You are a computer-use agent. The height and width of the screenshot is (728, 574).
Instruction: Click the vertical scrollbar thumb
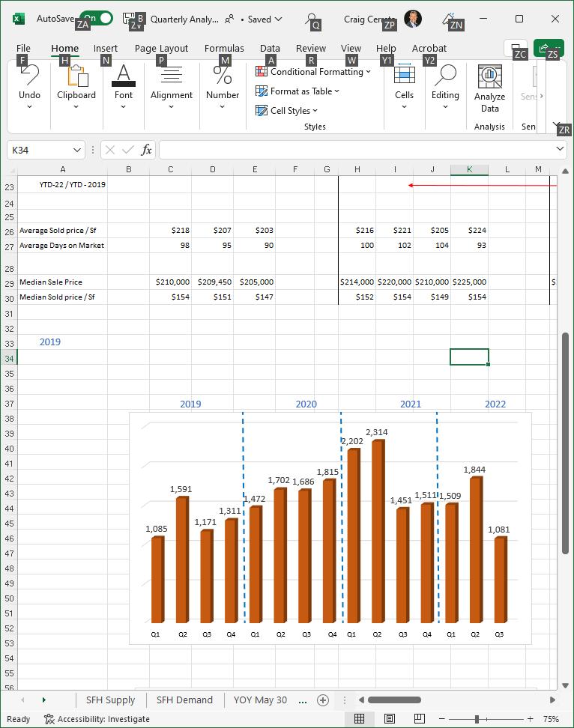pyautogui.click(x=565, y=443)
